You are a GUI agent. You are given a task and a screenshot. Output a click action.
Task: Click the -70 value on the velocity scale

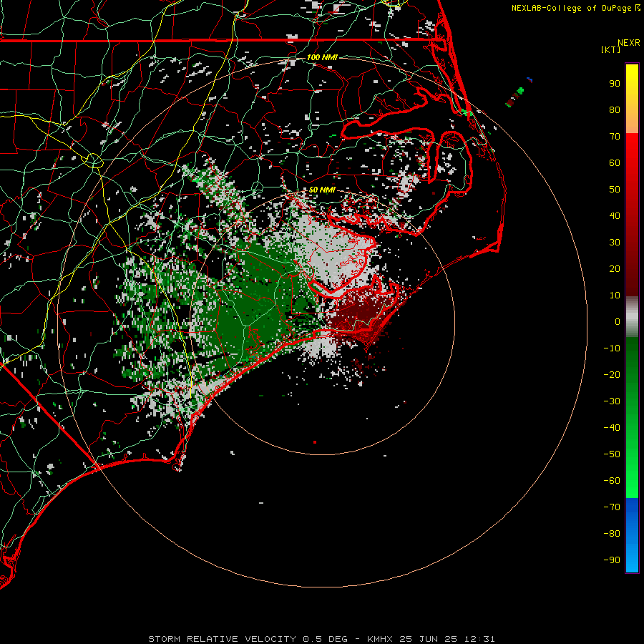[612, 507]
